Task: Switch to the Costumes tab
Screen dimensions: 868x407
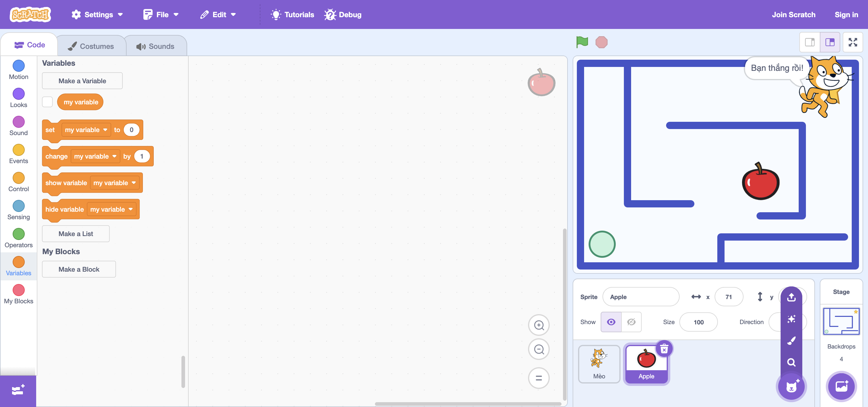Action: [x=91, y=46]
